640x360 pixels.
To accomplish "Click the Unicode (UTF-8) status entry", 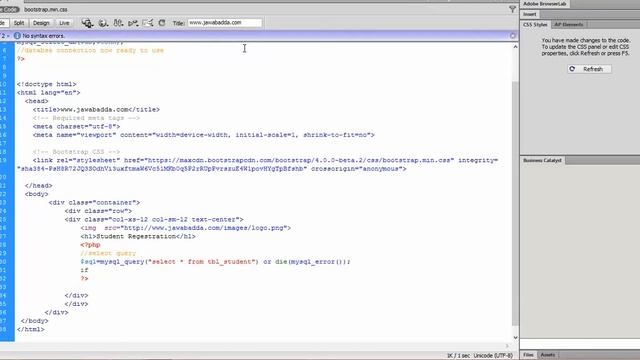I will (x=493, y=356).
